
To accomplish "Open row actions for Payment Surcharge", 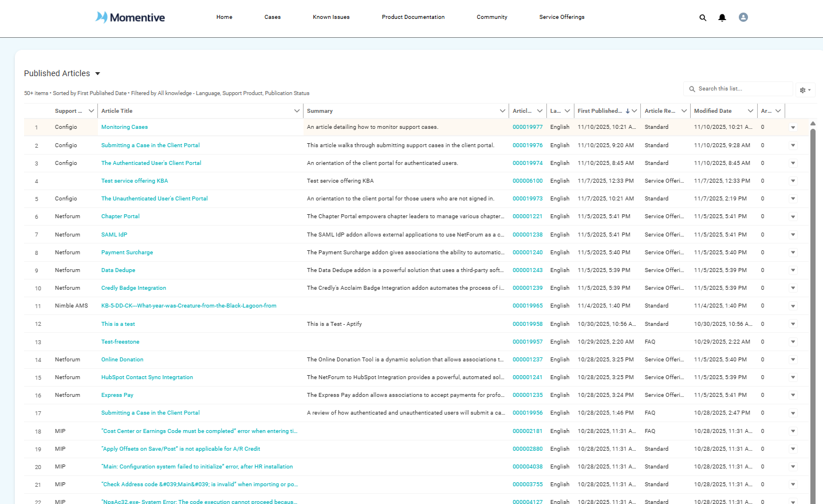I will (793, 253).
